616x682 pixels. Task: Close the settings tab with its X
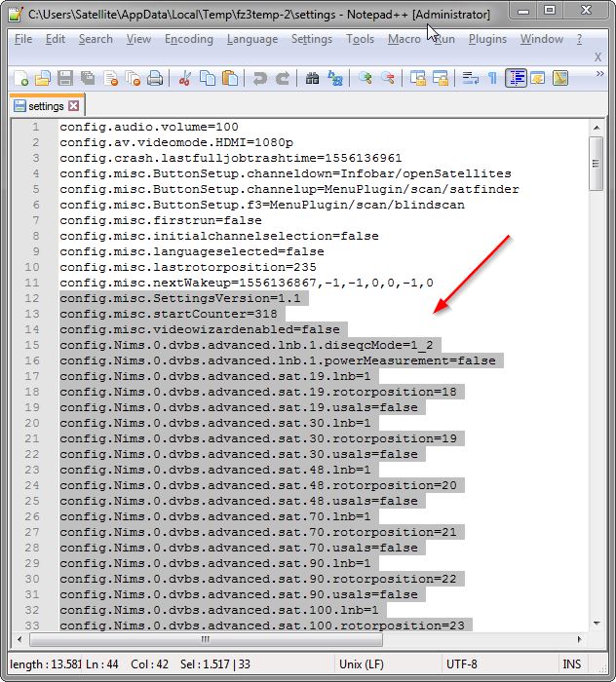click(x=74, y=105)
